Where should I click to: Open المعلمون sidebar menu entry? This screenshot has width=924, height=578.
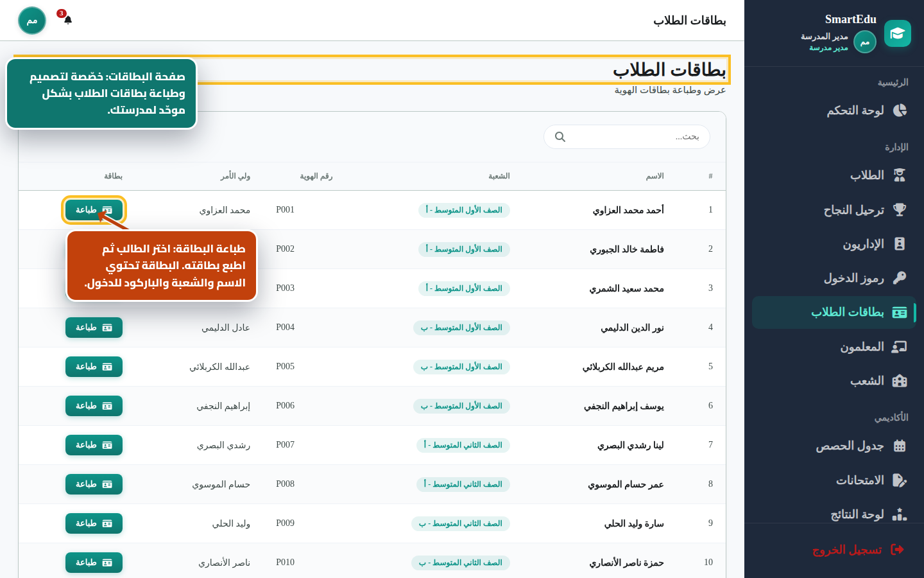834,347
